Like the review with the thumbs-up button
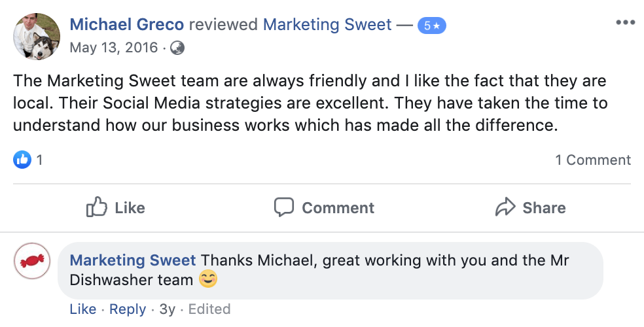Image resolution: width=644 pixels, height=327 pixels. [115, 208]
